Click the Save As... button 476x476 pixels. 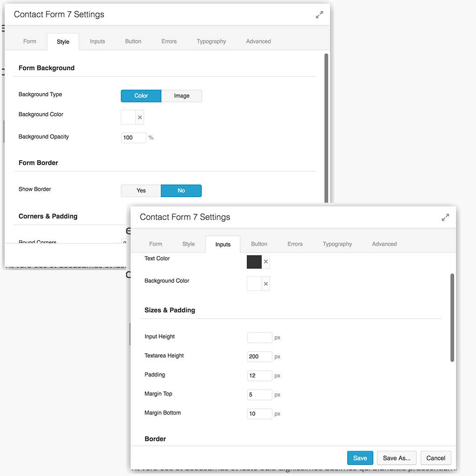[397, 458]
